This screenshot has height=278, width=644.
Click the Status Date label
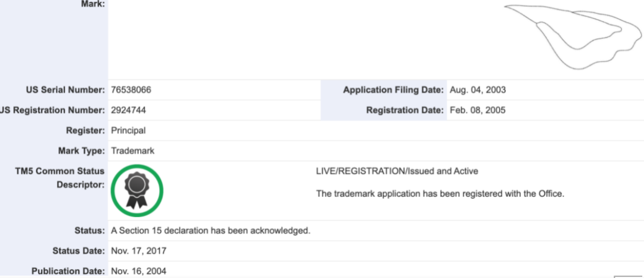tap(79, 251)
